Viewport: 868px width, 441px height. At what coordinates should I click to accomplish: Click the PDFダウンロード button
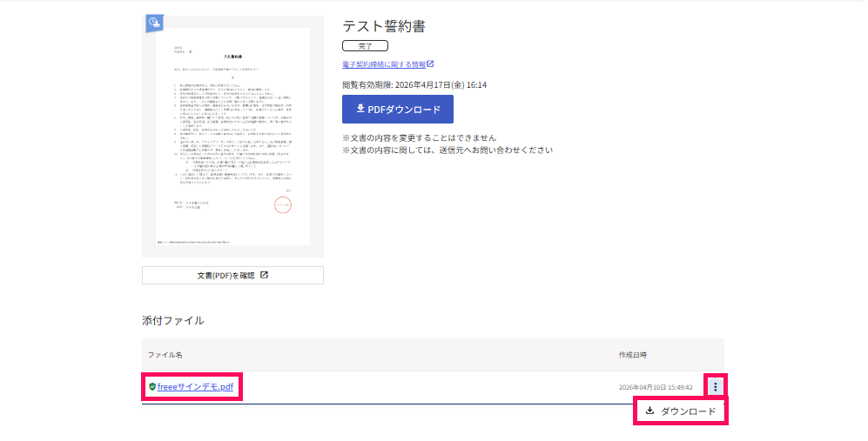click(398, 109)
